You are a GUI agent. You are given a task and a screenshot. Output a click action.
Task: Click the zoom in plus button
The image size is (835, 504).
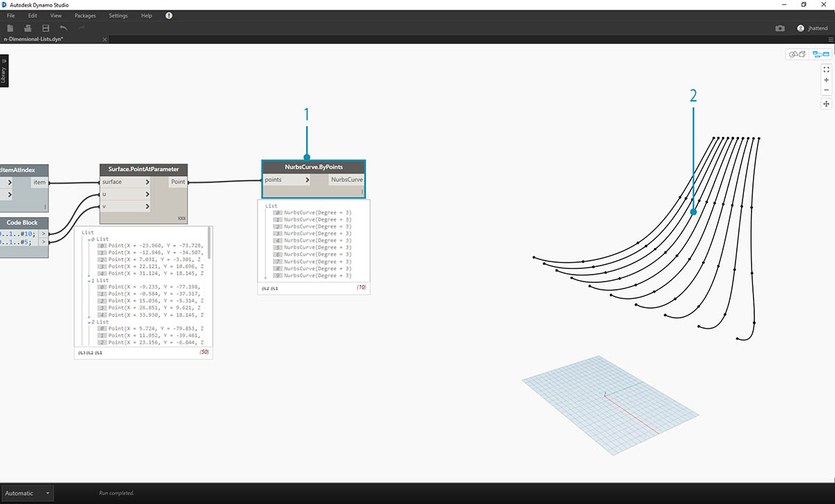[x=826, y=80]
